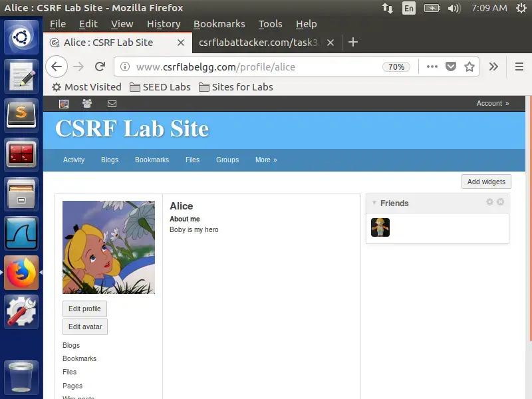Open the Groups navigation link
The image size is (532, 399).
point(227,160)
